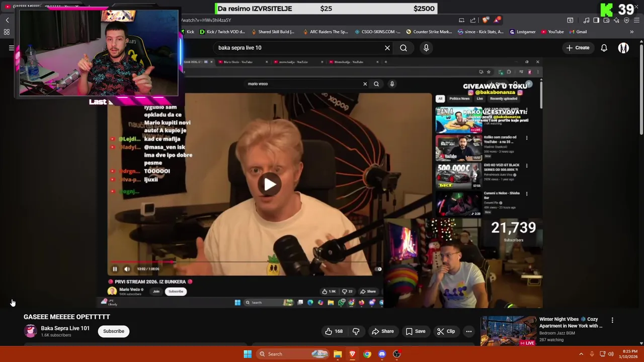
Task: Open the Winter Night Vibes video title
Action: [x=571, y=322]
